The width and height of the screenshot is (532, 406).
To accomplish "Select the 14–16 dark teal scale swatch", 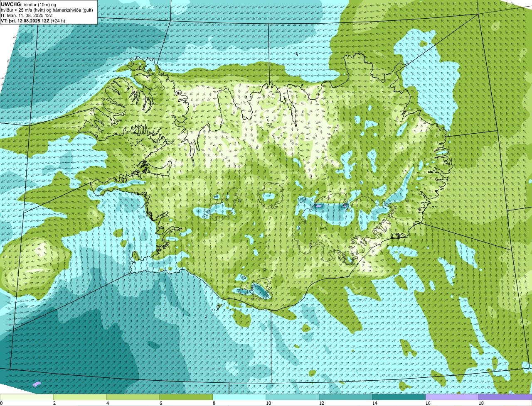I will [399, 397].
